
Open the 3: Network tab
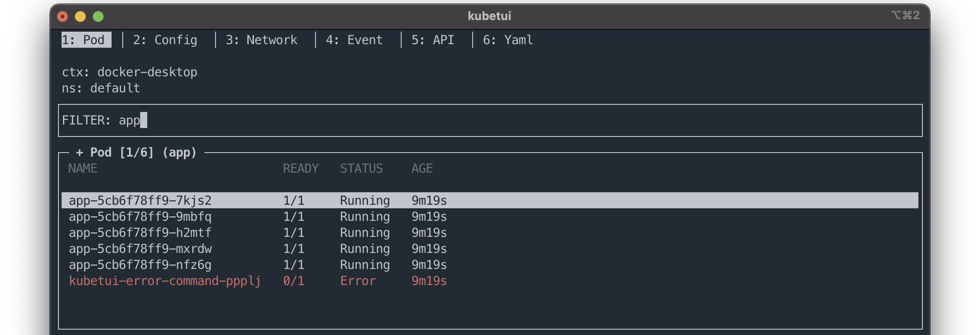[262, 40]
